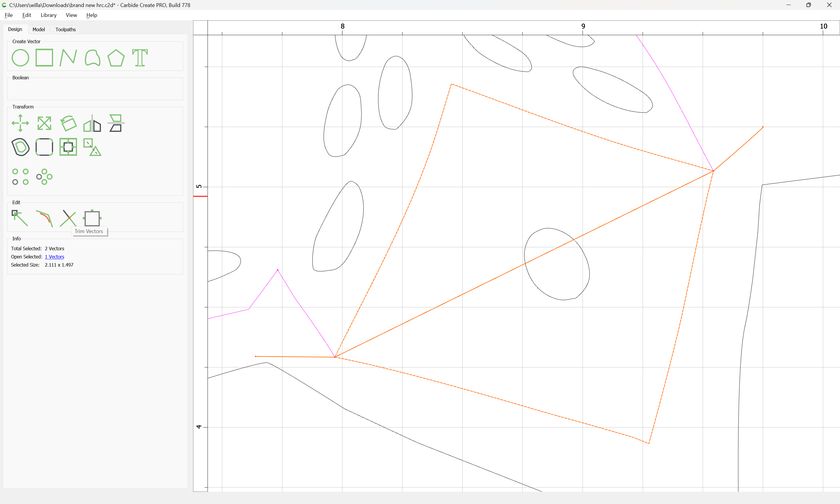Image resolution: width=840 pixels, height=504 pixels.
Task: Activate the Resize/Scale transform tool
Action: click(x=44, y=123)
